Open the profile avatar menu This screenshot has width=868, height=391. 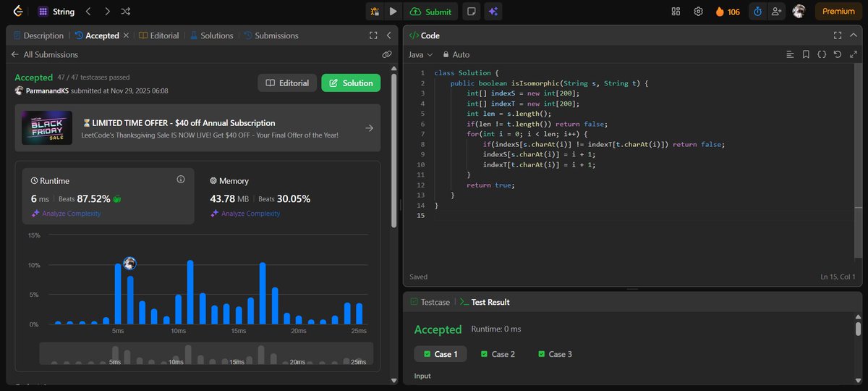(x=799, y=12)
